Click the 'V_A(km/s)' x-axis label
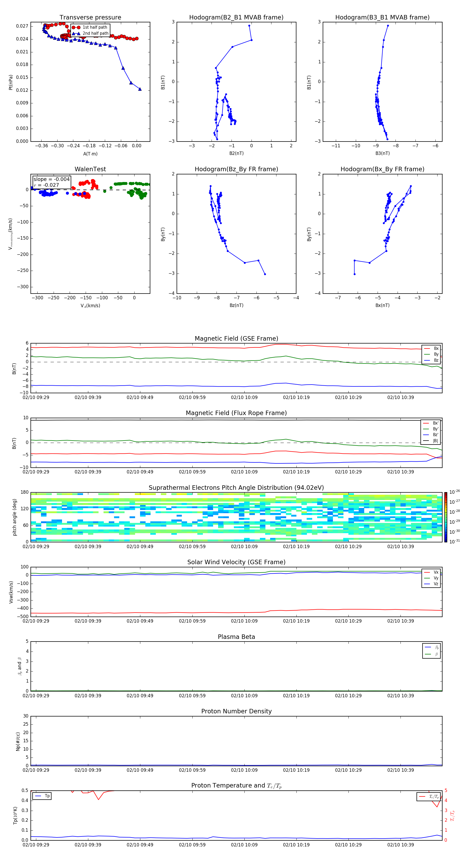473x868 pixels. click(90, 306)
